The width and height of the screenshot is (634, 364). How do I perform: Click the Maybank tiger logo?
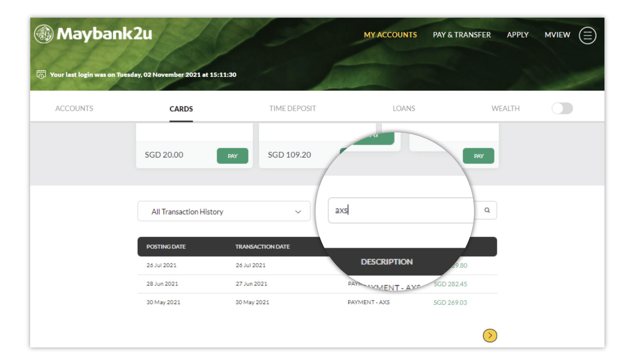(44, 34)
